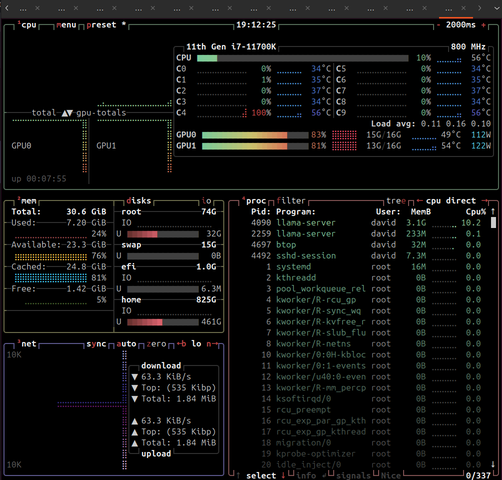Click the Cpu% column header
Viewport: 502px width, 480px height.
[476, 212]
